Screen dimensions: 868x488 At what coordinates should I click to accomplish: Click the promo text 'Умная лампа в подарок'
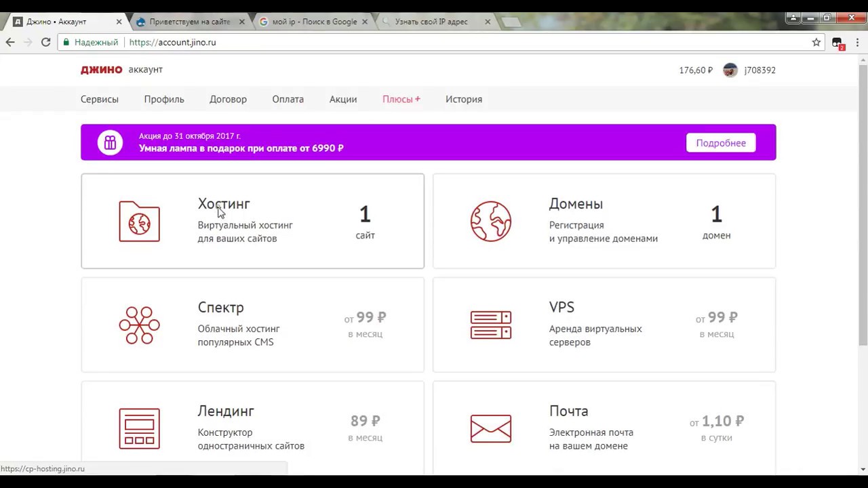point(241,148)
